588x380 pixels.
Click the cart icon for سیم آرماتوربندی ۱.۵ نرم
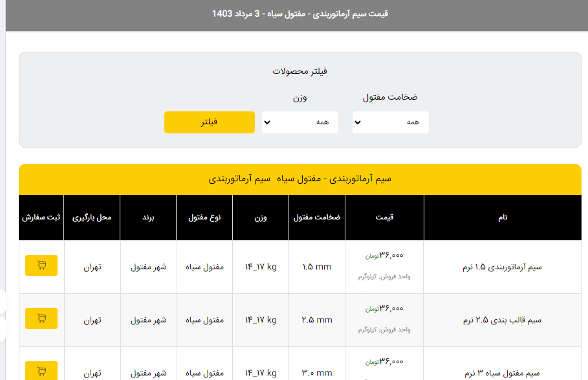tap(41, 265)
